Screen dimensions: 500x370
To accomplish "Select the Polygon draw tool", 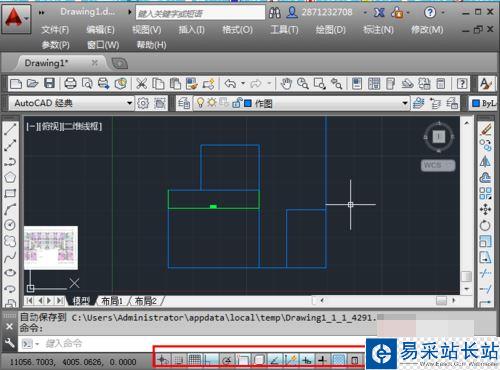I will coord(10,177).
